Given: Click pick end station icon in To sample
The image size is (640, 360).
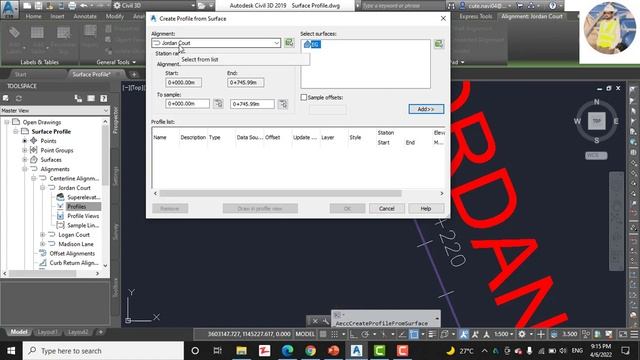Looking at the screenshot, I should [283, 104].
